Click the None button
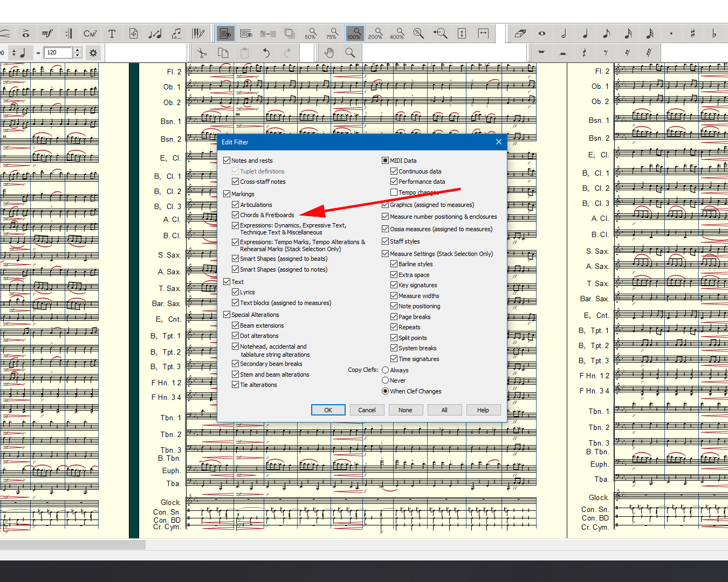Image resolution: width=728 pixels, height=582 pixels. [x=405, y=410]
